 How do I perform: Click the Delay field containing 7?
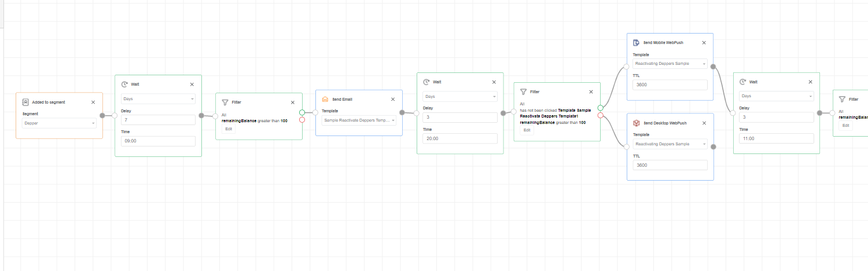click(158, 120)
